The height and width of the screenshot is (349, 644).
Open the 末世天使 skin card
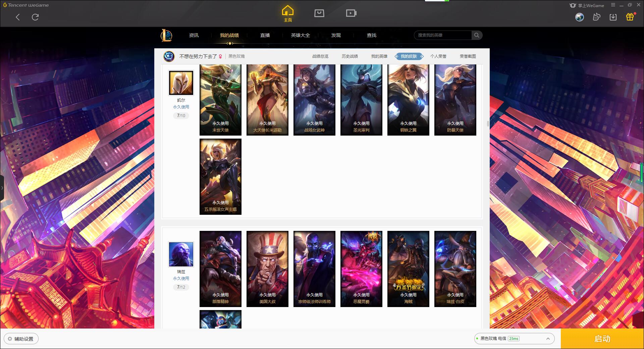tap(220, 100)
